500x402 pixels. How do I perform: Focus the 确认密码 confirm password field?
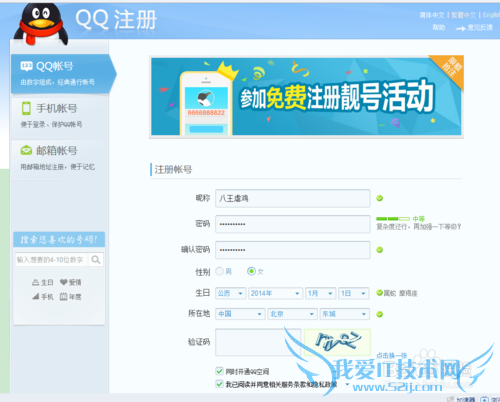[293, 250]
